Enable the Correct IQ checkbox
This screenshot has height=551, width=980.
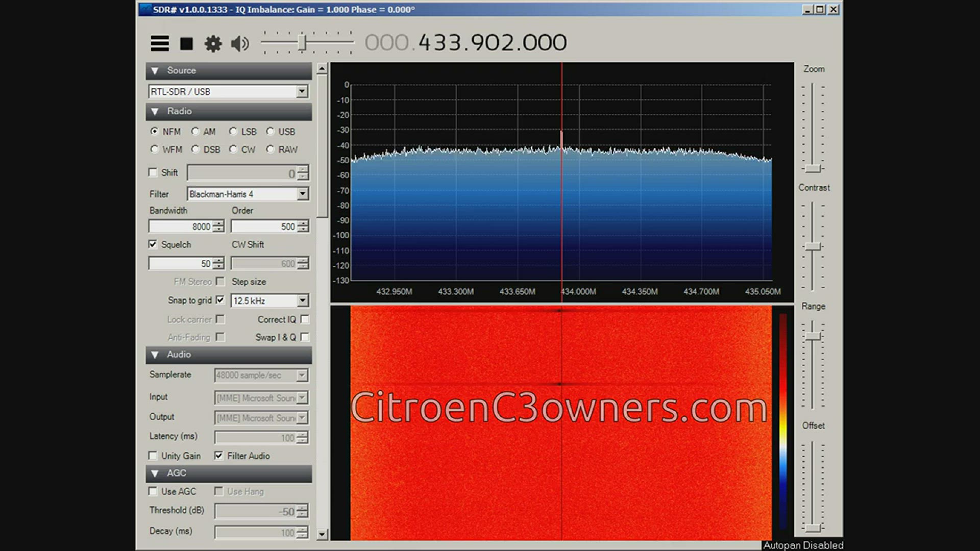(305, 319)
